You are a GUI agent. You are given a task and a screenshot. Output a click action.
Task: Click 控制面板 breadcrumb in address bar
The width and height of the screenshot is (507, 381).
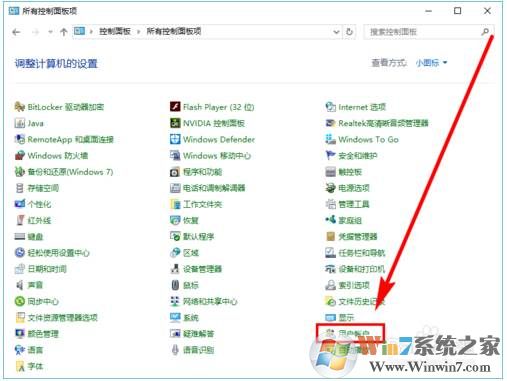point(115,31)
